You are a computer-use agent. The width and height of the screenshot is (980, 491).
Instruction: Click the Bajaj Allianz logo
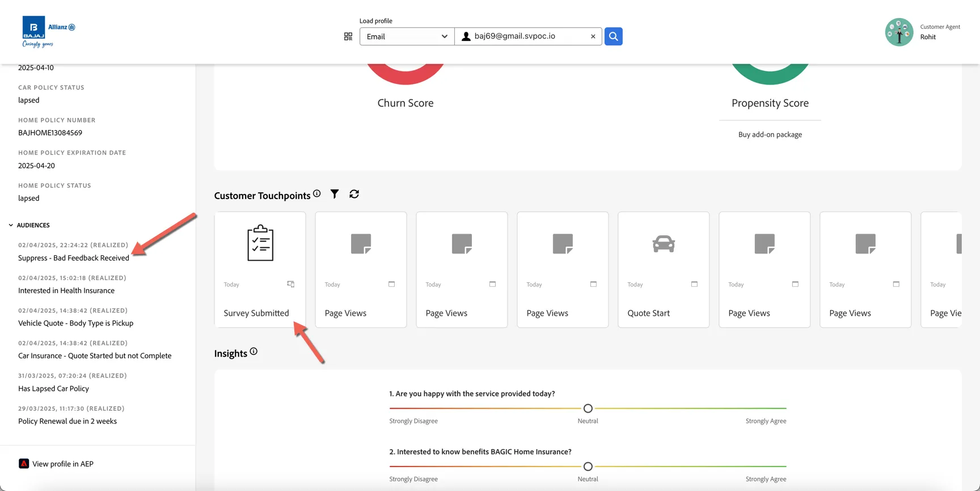[49, 32]
